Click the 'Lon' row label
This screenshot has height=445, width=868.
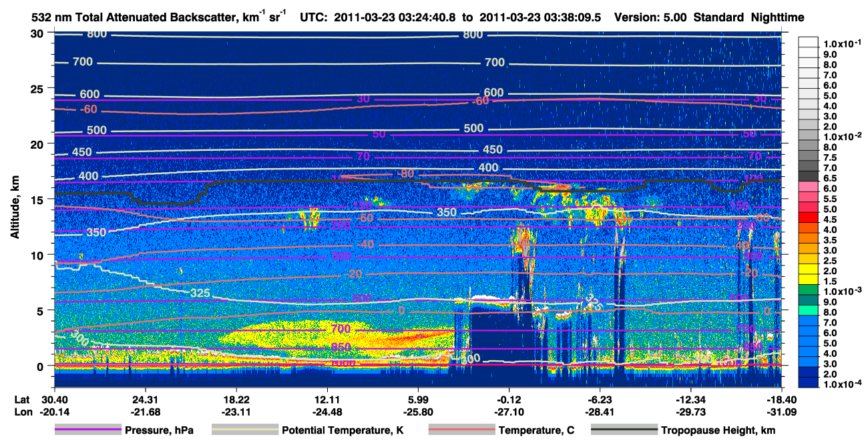23,412
